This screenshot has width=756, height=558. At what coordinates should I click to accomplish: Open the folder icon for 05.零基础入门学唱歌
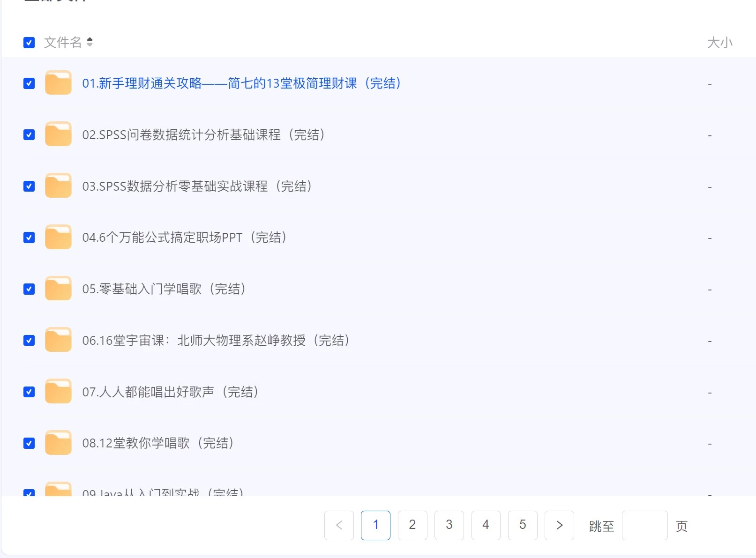click(x=58, y=289)
